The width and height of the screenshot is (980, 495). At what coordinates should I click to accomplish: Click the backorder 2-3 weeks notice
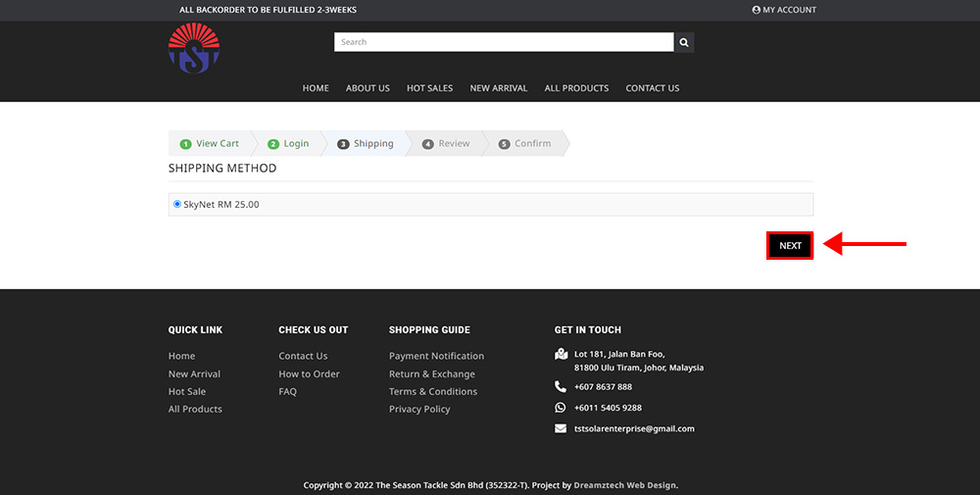269,10
